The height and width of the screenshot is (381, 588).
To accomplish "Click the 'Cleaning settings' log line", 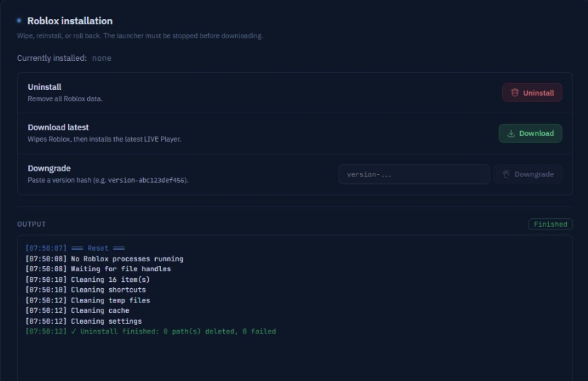I will (84, 321).
